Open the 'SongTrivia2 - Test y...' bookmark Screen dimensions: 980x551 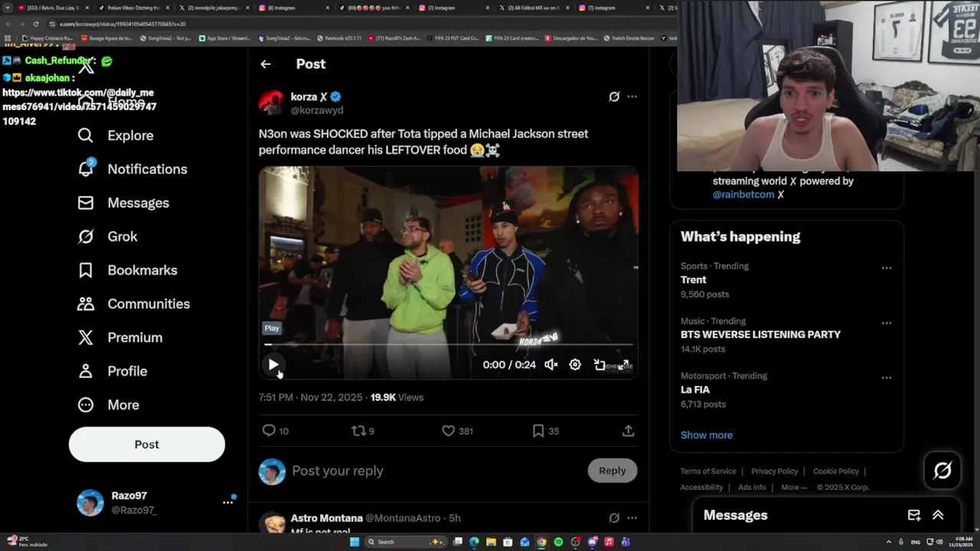coord(165,37)
